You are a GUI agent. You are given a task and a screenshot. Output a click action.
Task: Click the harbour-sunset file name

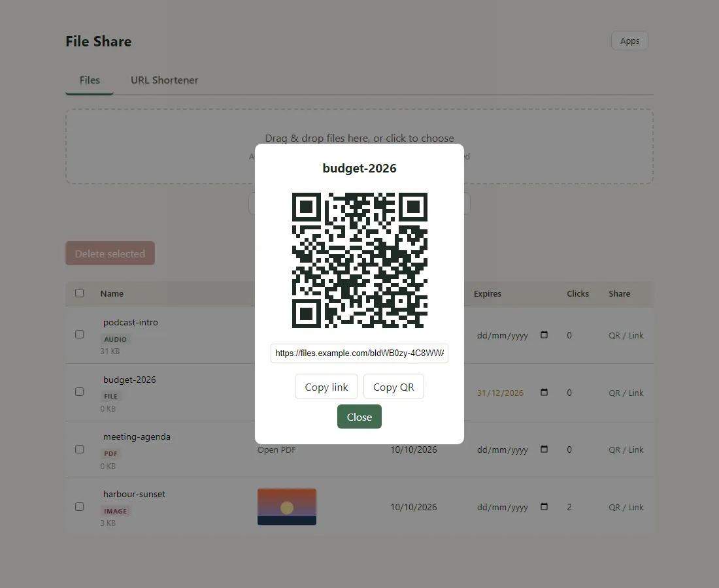[134, 494]
